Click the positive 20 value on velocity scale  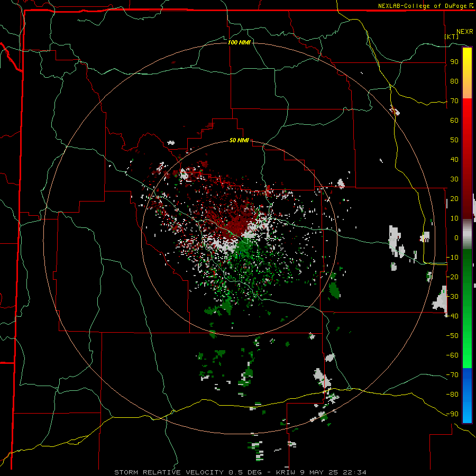point(454,198)
